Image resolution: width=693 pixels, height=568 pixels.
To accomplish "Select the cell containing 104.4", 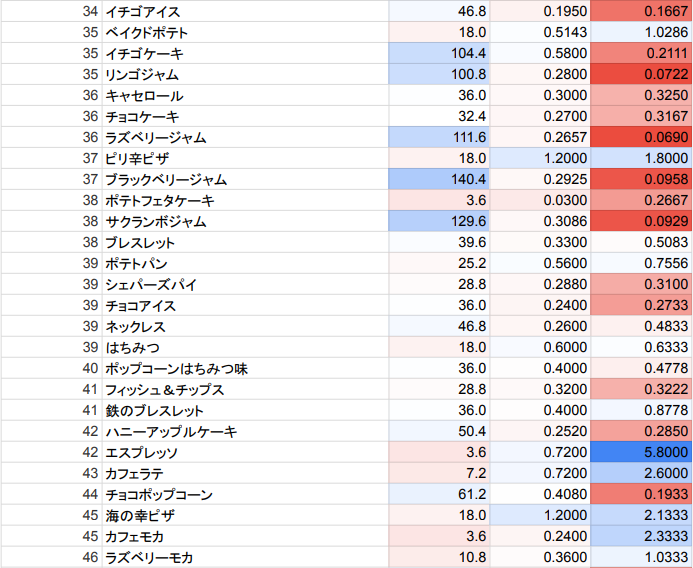I will click(x=440, y=53).
